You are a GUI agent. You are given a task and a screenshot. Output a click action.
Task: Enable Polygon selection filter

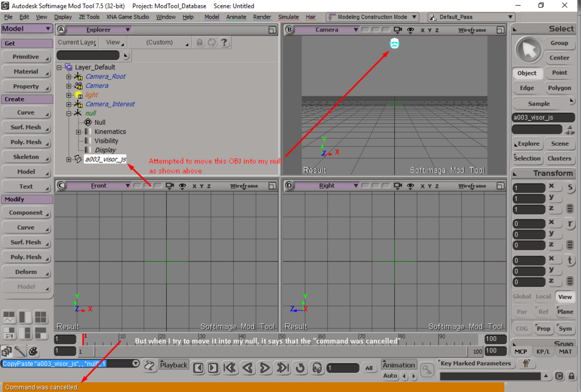(x=559, y=88)
